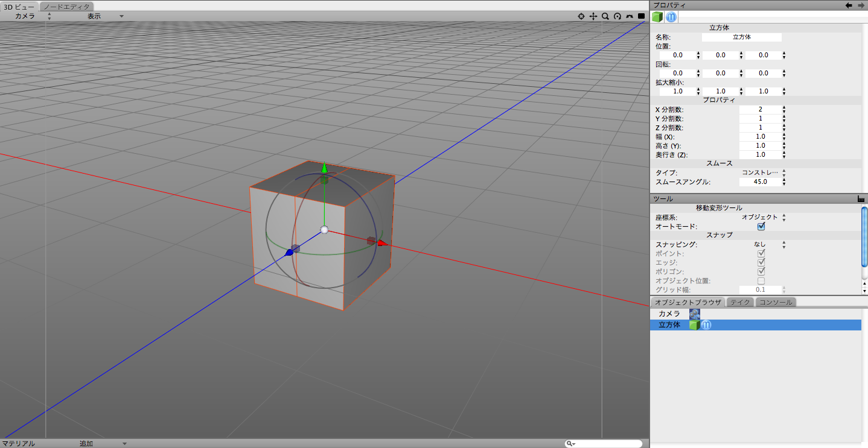The width and height of the screenshot is (868, 448).
Task: Click the forward arrow in プロパティ header
Action: coord(861,5)
